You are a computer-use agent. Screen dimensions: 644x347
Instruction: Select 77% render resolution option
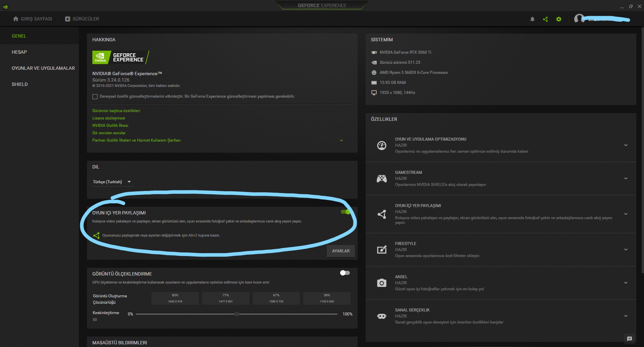coord(226,298)
